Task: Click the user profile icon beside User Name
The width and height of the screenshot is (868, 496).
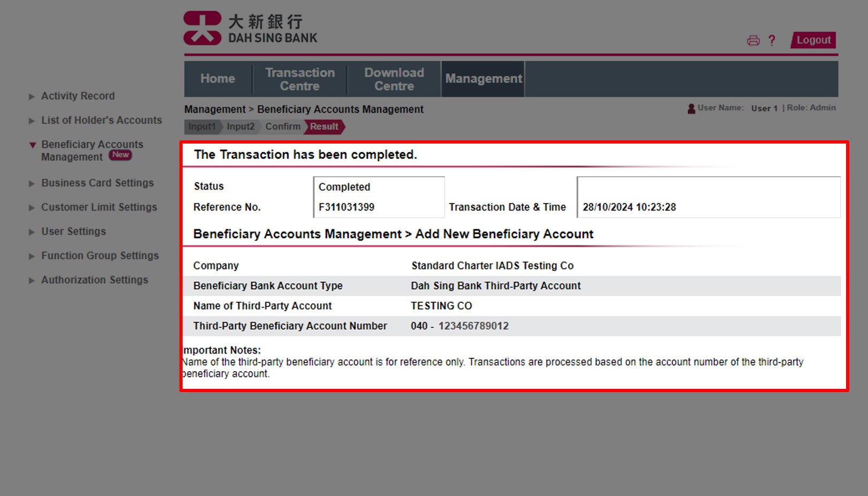Action: (691, 109)
